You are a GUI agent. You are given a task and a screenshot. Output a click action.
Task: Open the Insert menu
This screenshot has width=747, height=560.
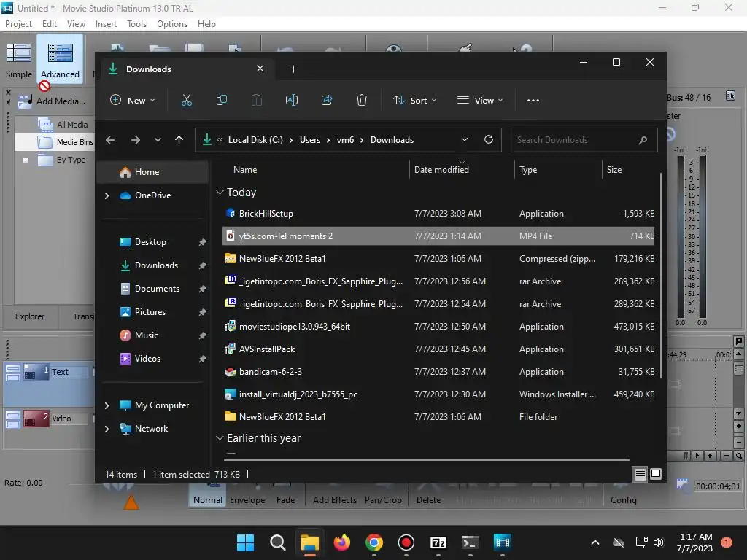coord(106,24)
